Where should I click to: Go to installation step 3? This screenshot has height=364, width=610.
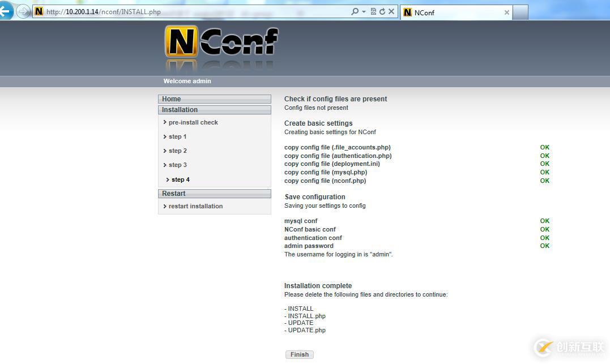pyautogui.click(x=177, y=165)
